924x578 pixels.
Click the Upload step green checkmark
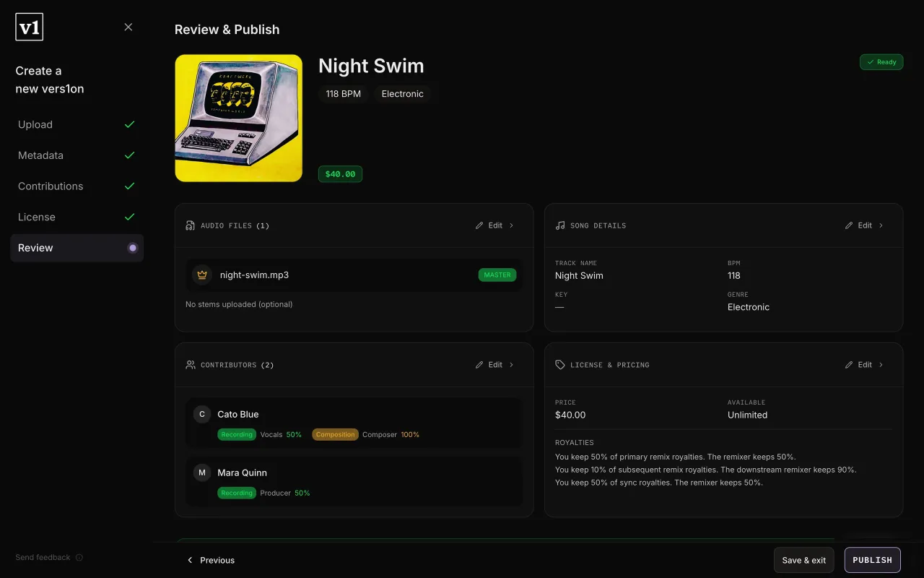pos(130,124)
